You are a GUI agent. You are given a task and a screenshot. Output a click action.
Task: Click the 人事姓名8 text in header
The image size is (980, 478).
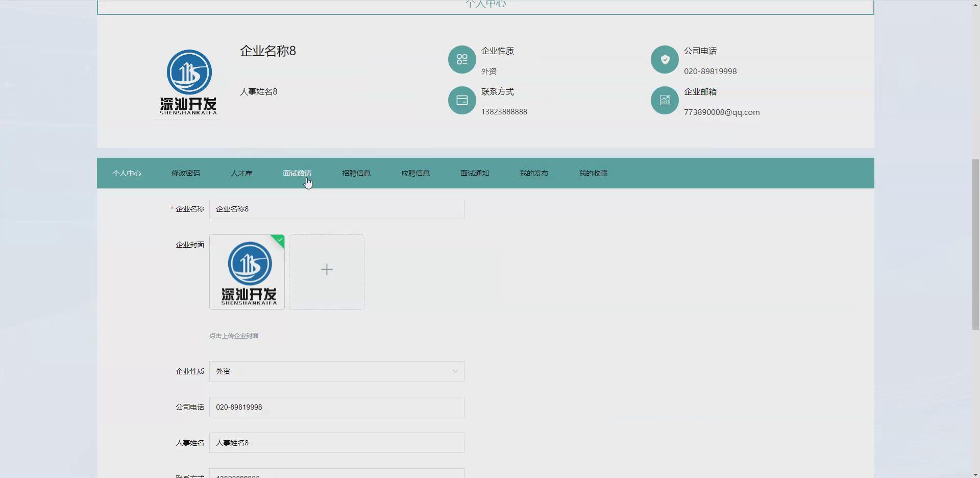tap(259, 92)
